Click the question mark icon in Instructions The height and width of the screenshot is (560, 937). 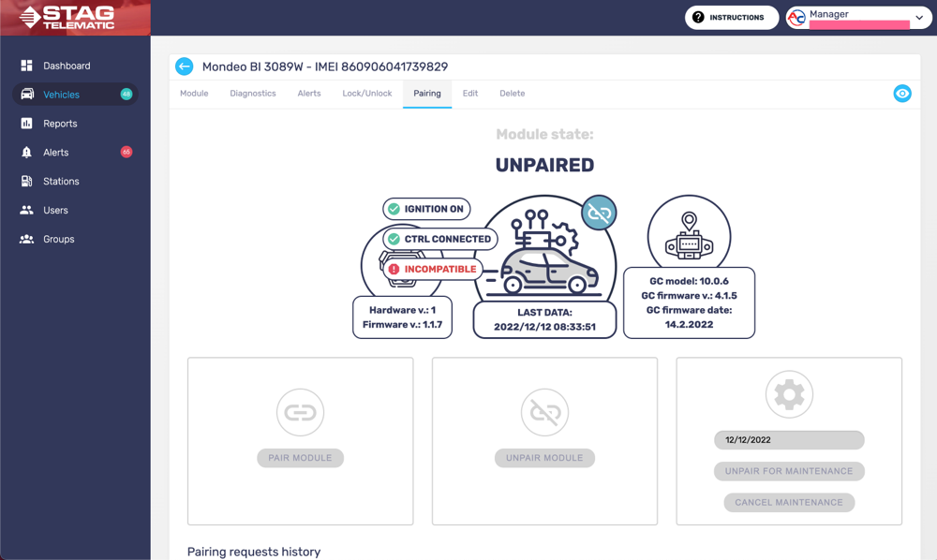[698, 17]
